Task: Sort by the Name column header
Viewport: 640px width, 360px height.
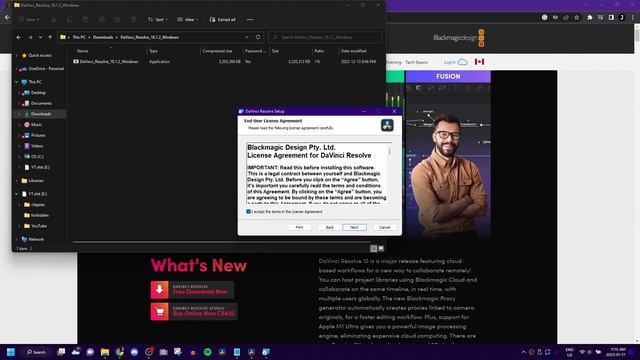Action: click(x=83, y=51)
